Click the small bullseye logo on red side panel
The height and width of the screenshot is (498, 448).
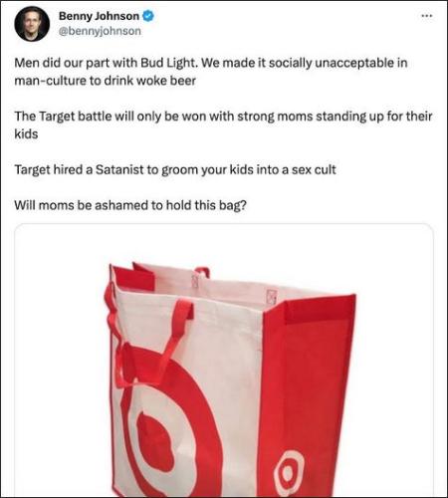click(x=290, y=472)
